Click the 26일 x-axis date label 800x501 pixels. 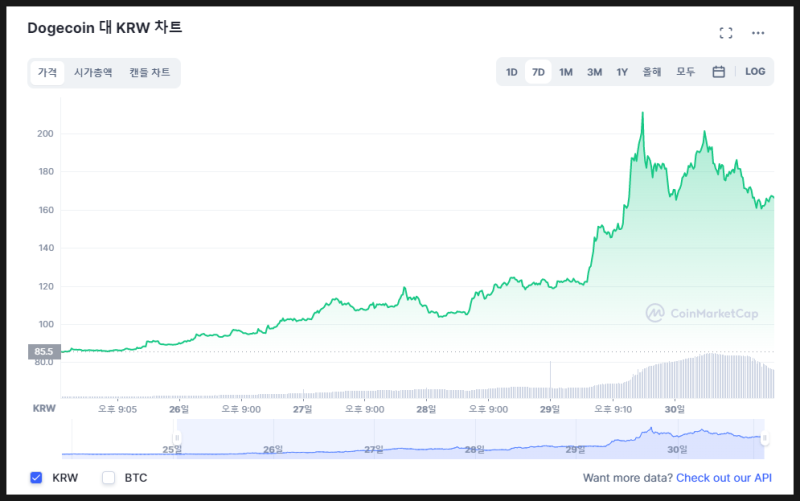[x=179, y=409]
